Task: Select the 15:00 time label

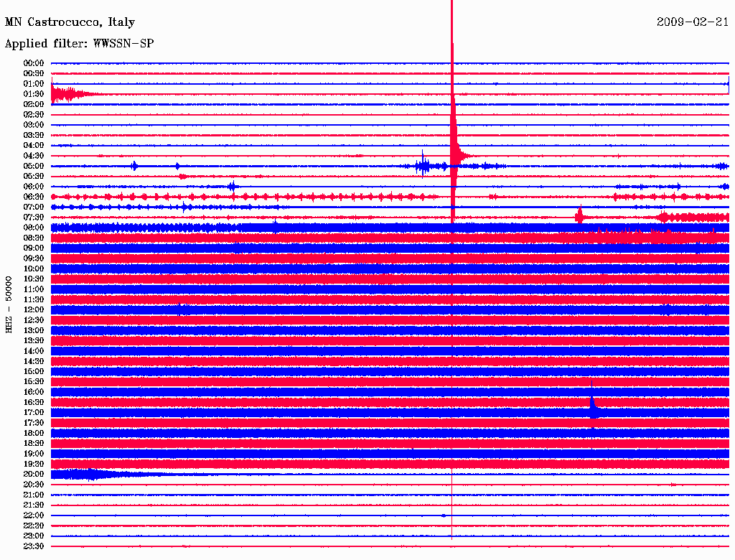Action: pos(34,371)
